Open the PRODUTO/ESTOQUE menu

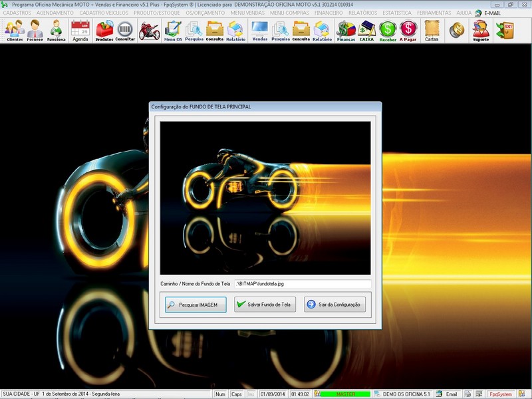[x=157, y=13]
